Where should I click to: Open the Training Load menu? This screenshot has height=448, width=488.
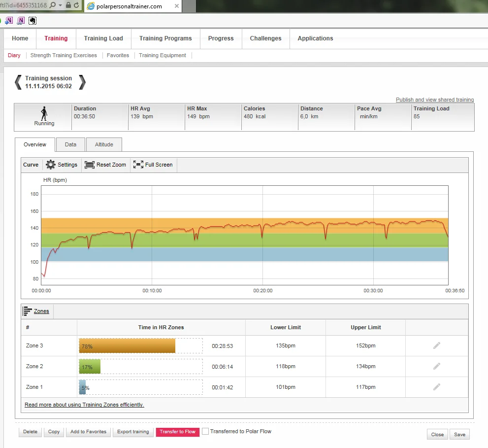pos(103,38)
